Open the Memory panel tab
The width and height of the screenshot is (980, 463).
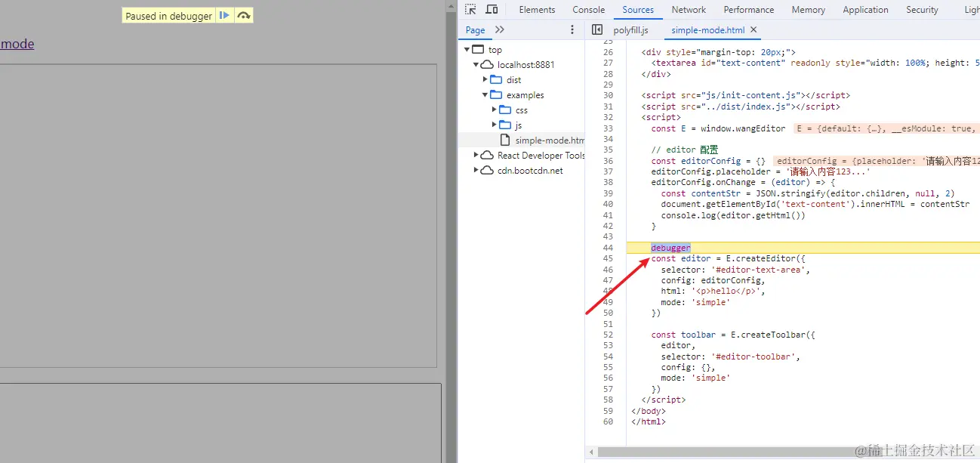809,10
